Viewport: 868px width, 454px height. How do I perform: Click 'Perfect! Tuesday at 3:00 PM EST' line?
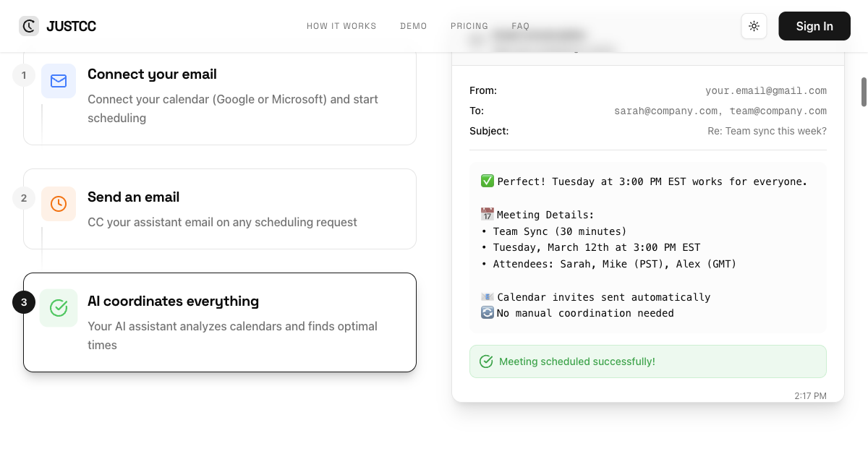652,181
